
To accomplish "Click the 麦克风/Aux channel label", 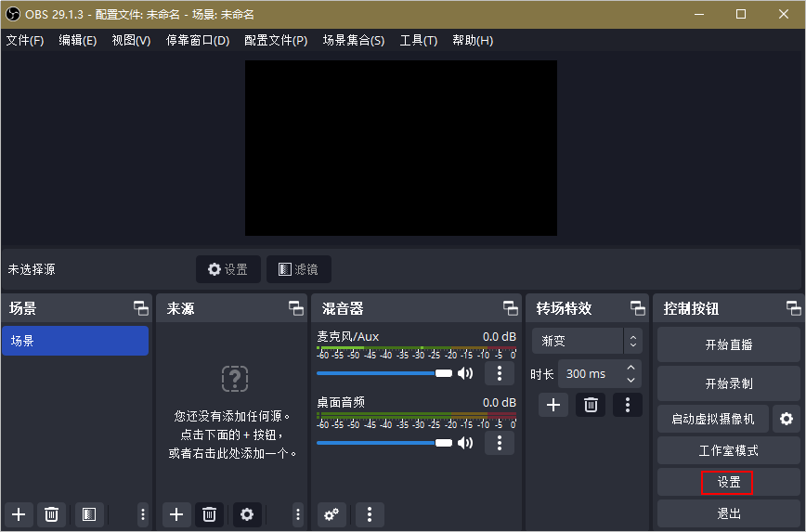I will (348, 337).
